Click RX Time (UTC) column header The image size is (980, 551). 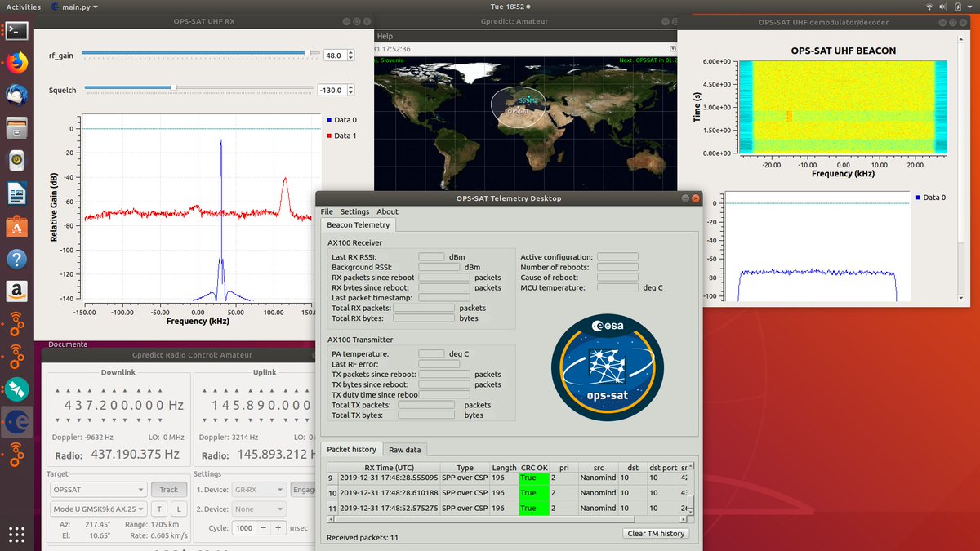390,468
